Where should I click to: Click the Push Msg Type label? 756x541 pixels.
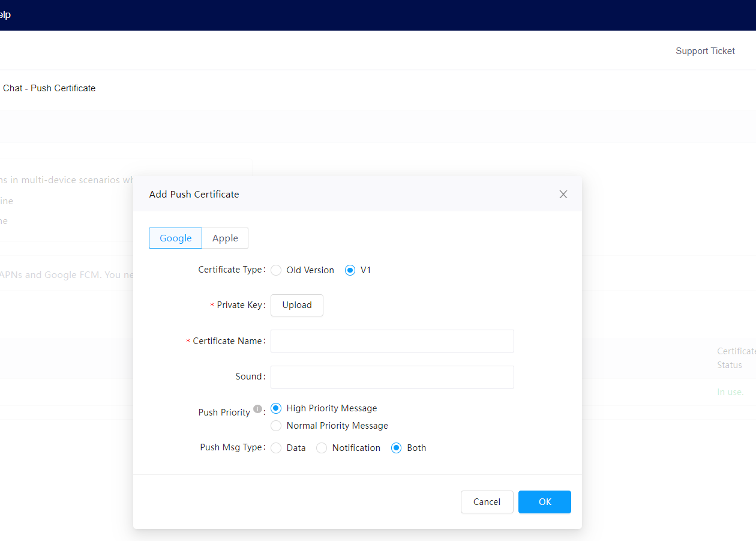[x=233, y=447]
